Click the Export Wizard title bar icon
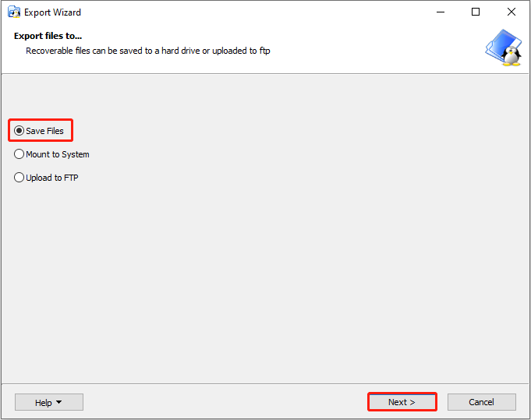Screen dimensions: 531x420 click(x=14, y=12)
